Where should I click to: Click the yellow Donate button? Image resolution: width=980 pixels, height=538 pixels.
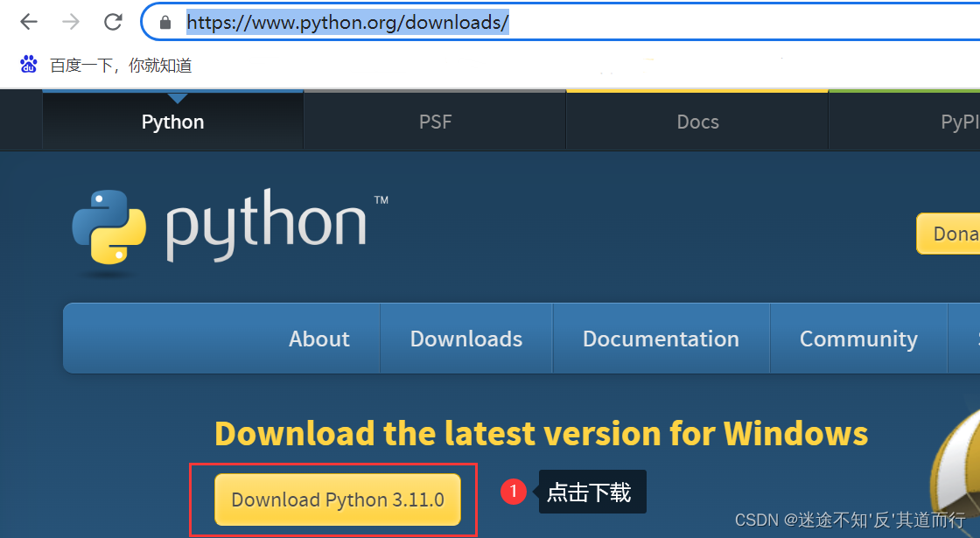(x=948, y=234)
